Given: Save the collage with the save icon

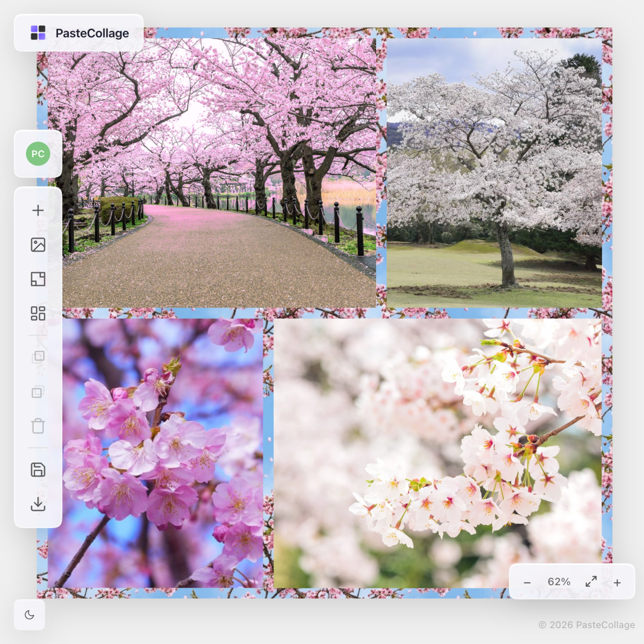Looking at the screenshot, I should [x=38, y=469].
